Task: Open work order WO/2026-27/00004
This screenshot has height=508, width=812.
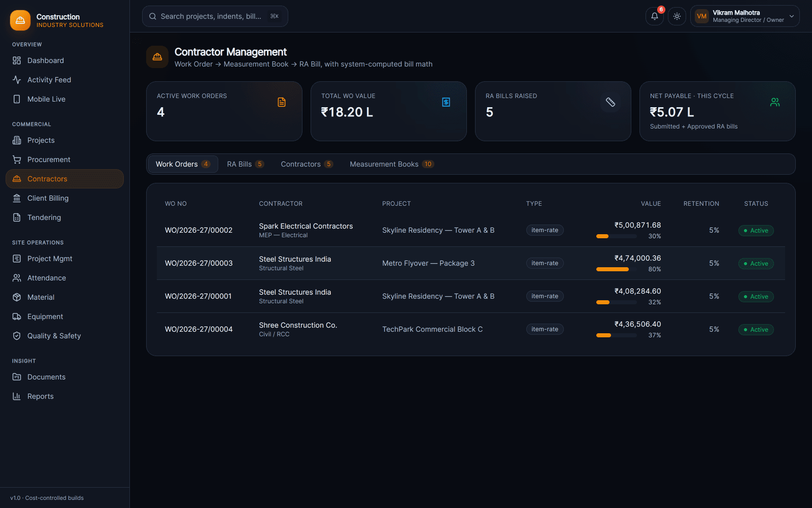Action: pos(198,329)
